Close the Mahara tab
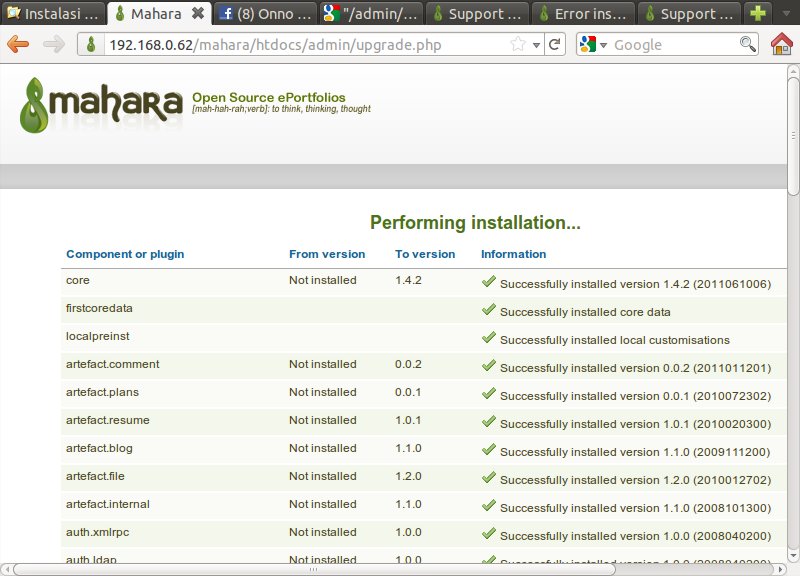The width and height of the screenshot is (800, 576). (x=197, y=13)
